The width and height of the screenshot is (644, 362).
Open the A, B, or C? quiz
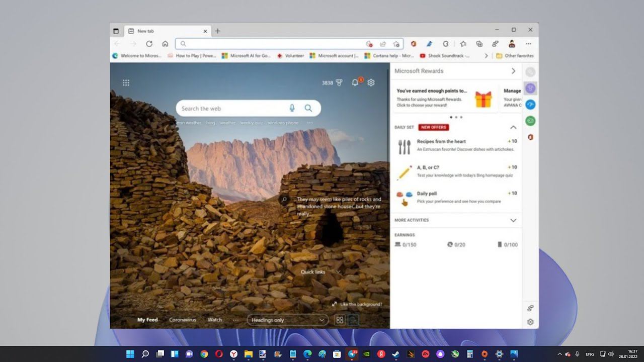click(x=457, y=172)
